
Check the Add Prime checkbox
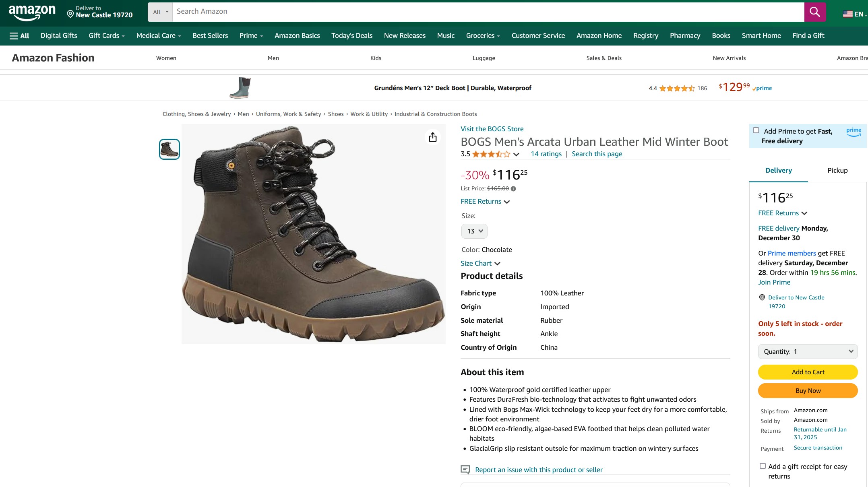tap(756, 130)
